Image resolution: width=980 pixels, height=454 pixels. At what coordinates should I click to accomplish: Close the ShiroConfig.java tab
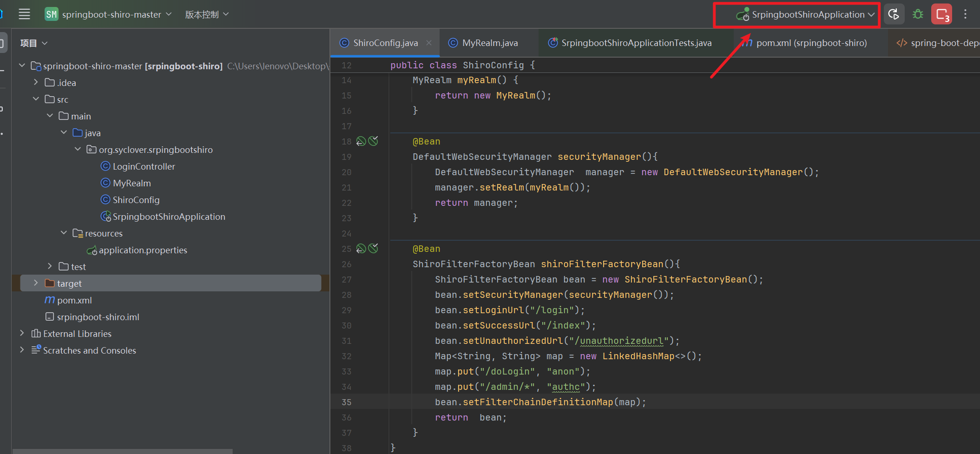pyautogui.click(x=429, y=43)
